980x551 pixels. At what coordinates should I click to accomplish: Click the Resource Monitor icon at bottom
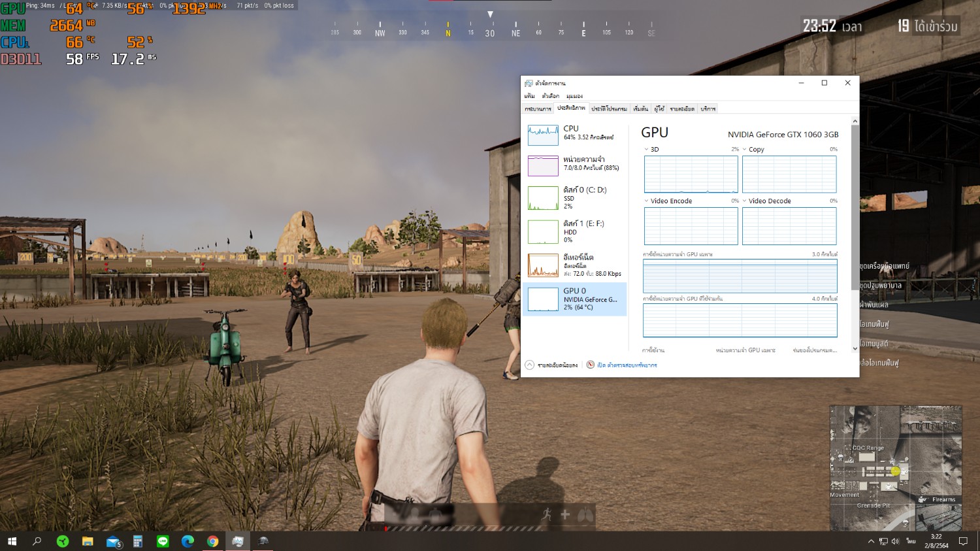tap(591, 365)
